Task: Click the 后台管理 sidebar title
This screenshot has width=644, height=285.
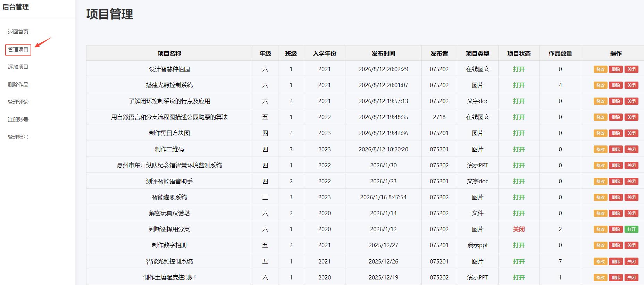Action: (x=16, y=7)
